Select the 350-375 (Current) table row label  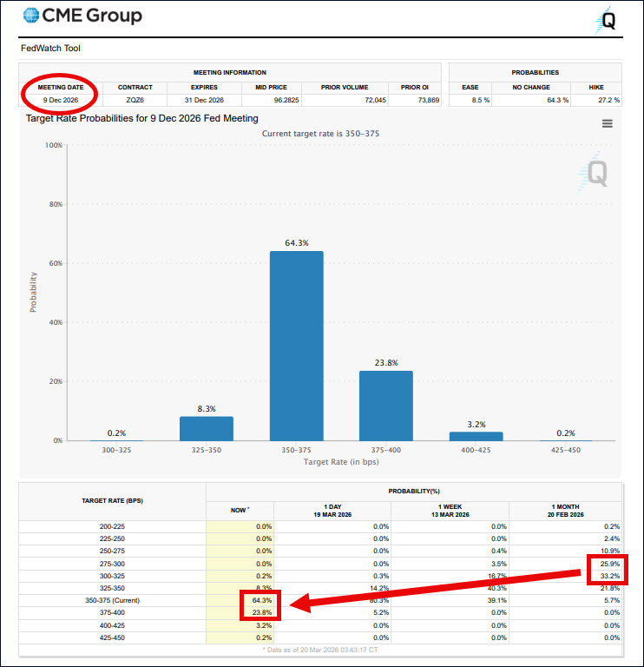pyautogui.click(x=112, y=600)
